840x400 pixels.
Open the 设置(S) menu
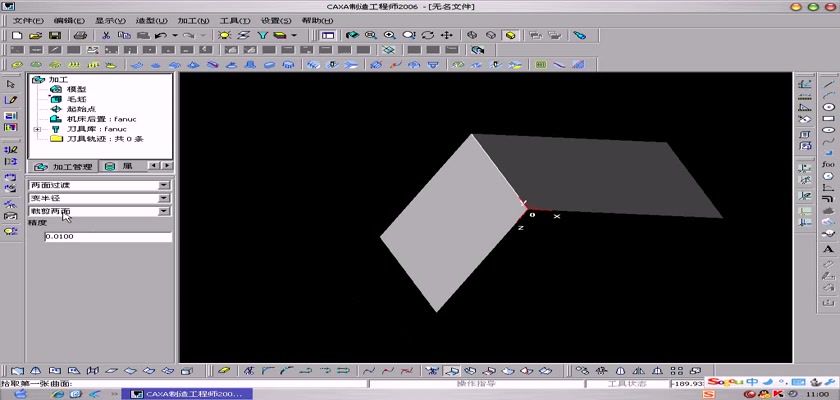point(276,20)
